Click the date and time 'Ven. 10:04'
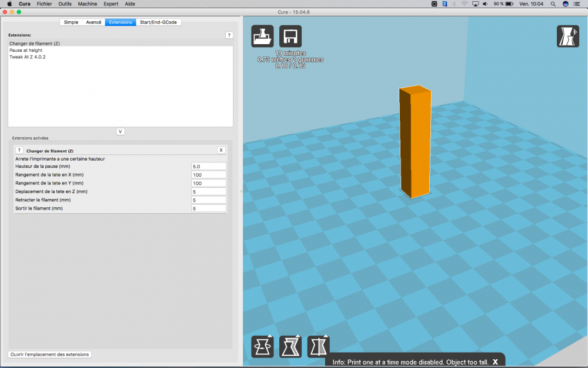The width and height of the screenshot is (588, 368). (531, 4)
